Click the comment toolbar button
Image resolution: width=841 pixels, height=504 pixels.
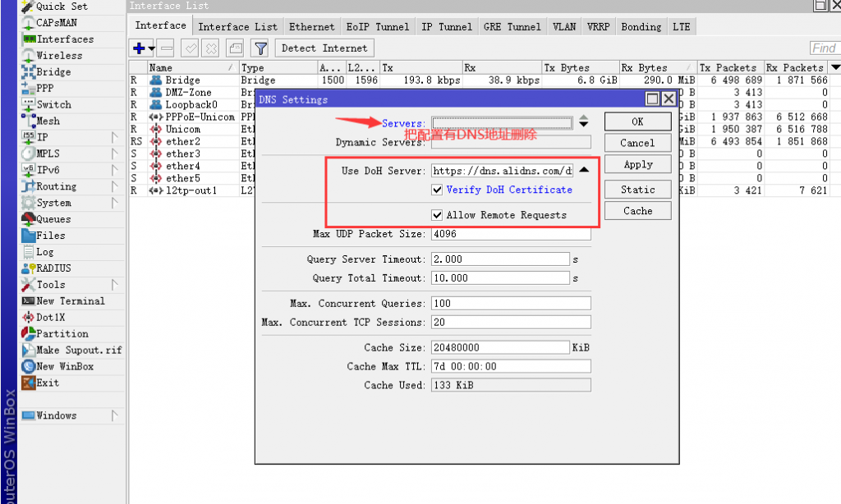pyautogui.click(x=236, y=48)
